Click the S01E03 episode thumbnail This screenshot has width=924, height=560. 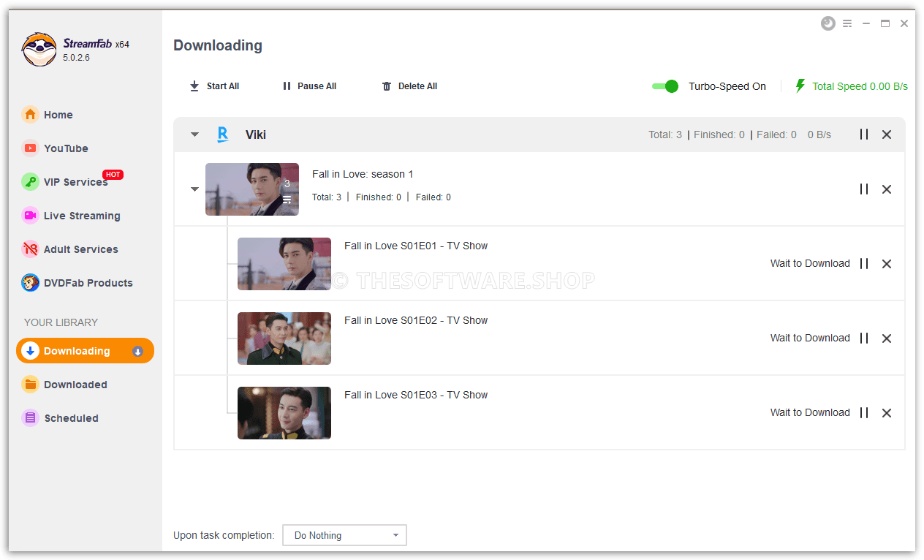coord(284,413)
